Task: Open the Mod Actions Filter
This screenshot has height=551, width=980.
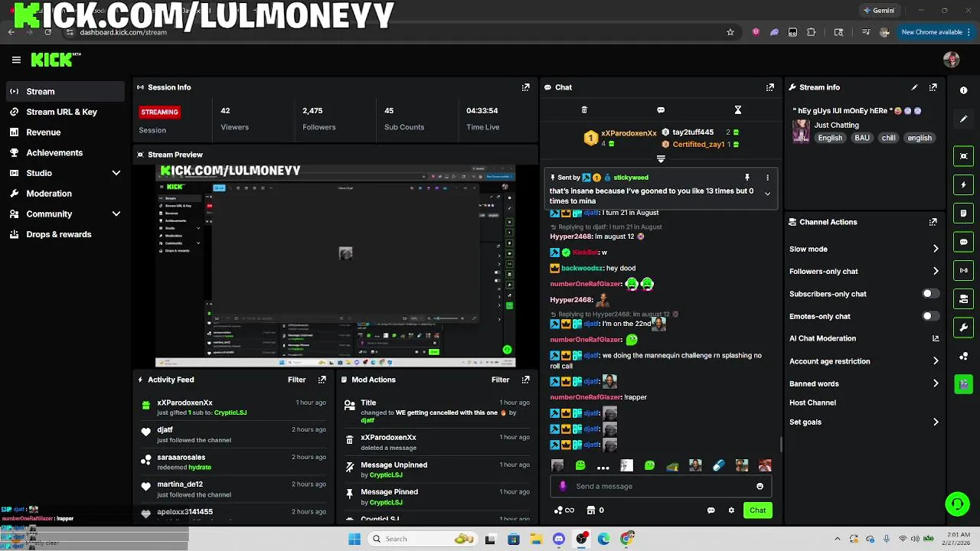Action: [500, 380]
